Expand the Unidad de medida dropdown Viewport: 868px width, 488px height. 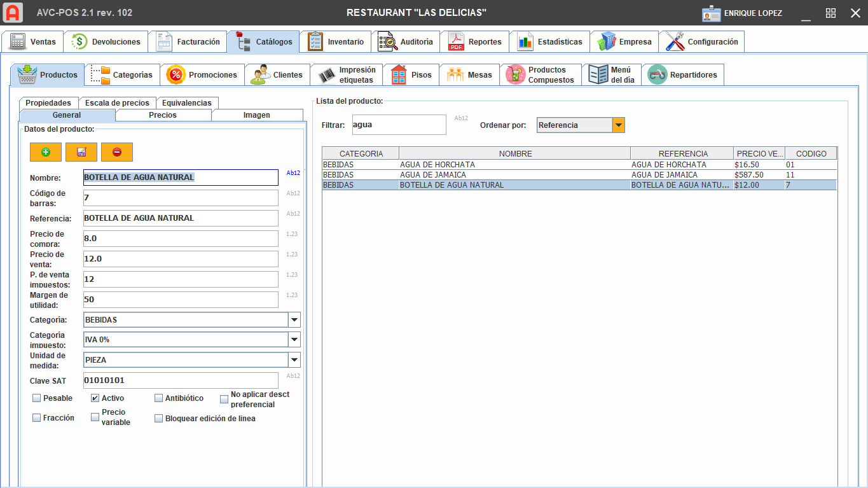coord(294,360)
